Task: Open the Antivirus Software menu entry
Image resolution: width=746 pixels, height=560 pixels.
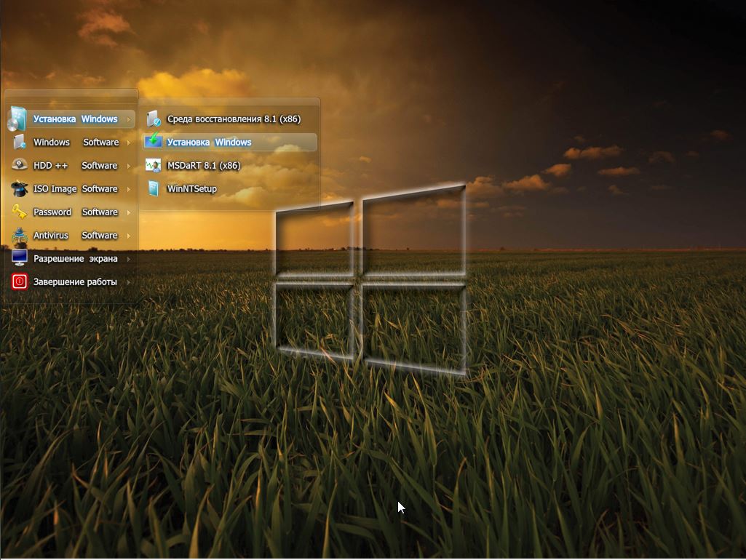Action: tap(71, 236)
